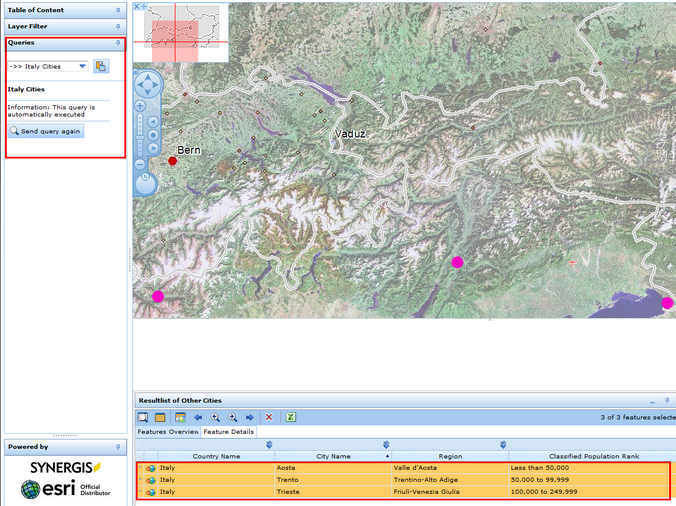Expand the Layer Filter panel header
This screenshot has height=506, width=676.
point(66,26)
